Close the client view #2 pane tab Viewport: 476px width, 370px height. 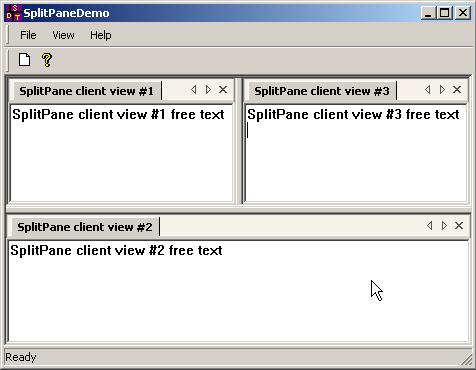(x=459, y=226)
